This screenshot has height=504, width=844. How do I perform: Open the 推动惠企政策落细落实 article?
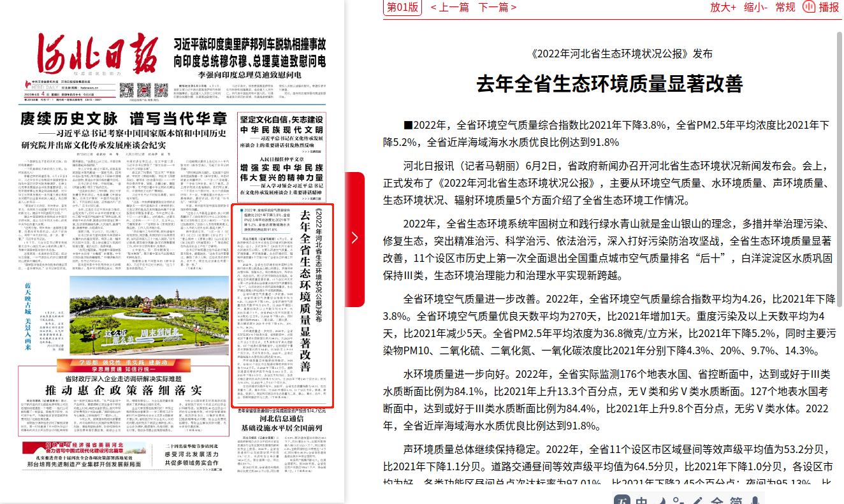(123, 390)
